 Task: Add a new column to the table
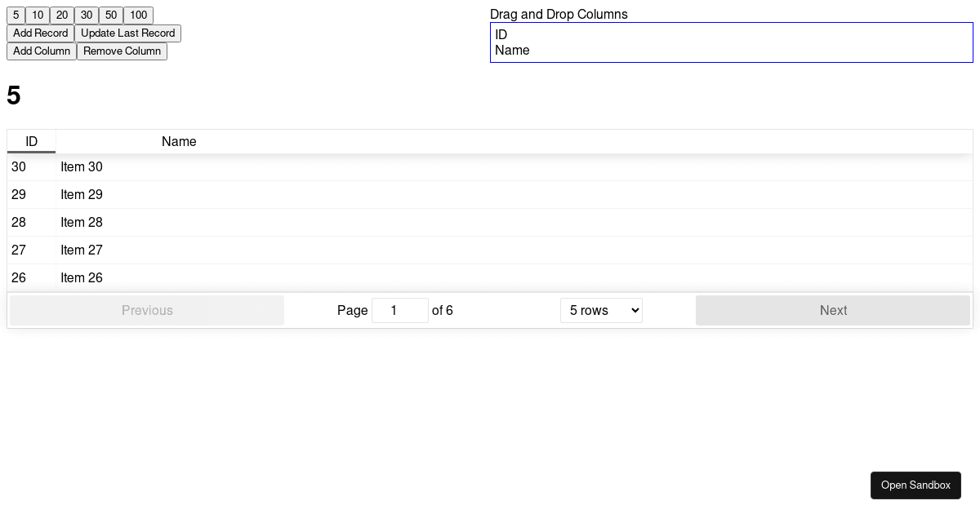pyautogui.click(x=42, y=51)
